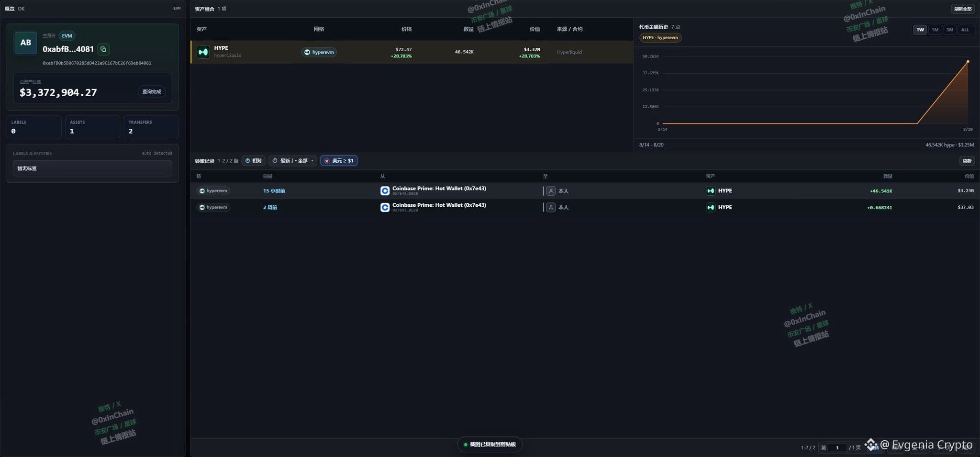Screen dimensions: 980x457
Task: Toggle the 相对 relative time mode
Action: (254, 161)
